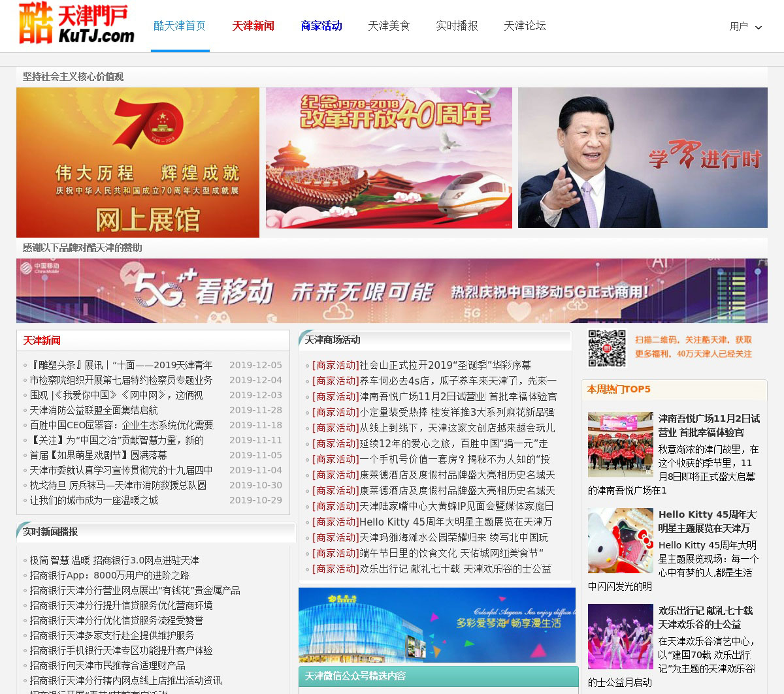Open news 天津消防公益联盟全面集结启航
784x694 pixels.
[x=93, y=410]
